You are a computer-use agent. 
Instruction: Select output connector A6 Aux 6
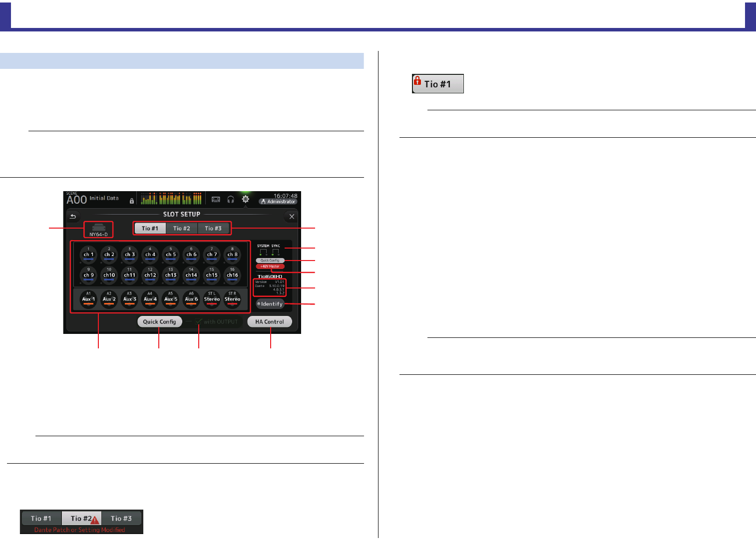pyautogui.click(x=191, y=299)
